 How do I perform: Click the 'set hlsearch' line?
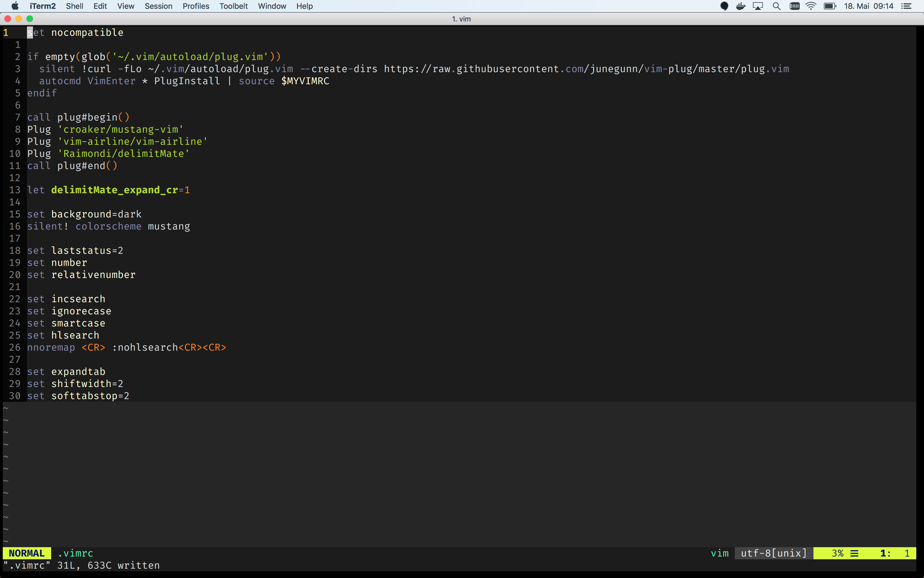[x=63, y=335]
